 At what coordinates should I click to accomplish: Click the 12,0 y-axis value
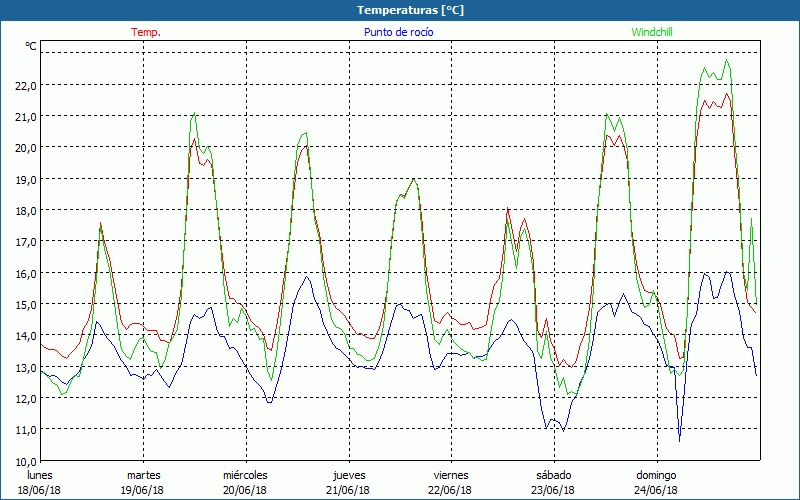pyautogui.click(x=26, y=399)
